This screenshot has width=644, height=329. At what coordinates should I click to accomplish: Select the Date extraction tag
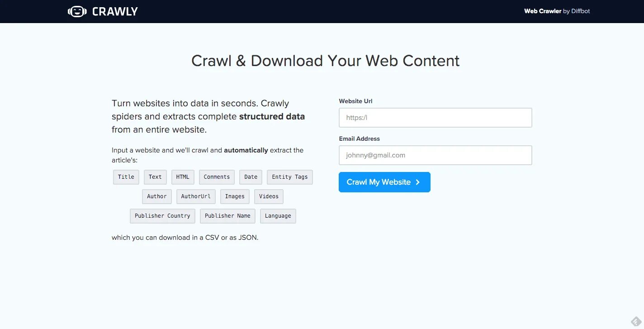coord(251,177)
